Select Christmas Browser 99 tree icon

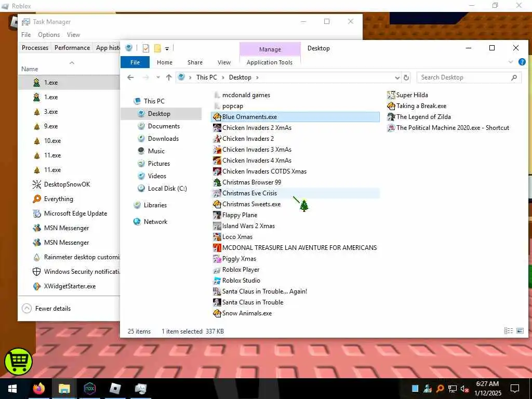pyautogui.click(x=217, y=182)
